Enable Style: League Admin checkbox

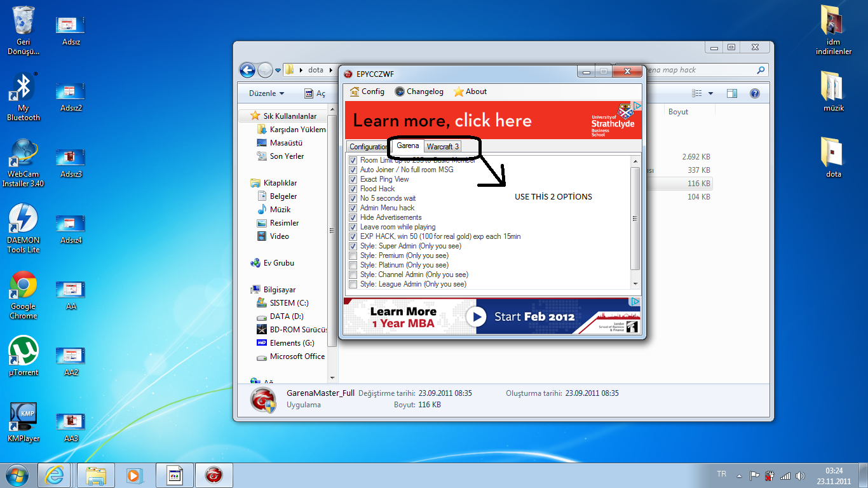click(x=353, y=284)
